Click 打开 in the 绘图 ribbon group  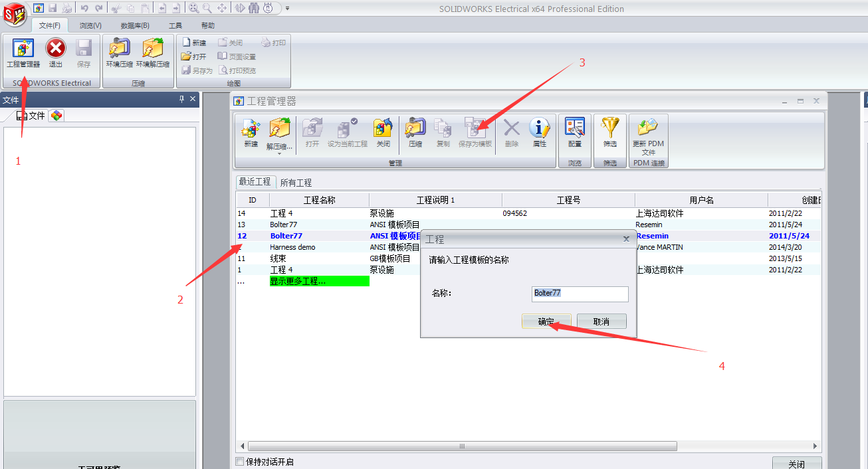point(194,56)
